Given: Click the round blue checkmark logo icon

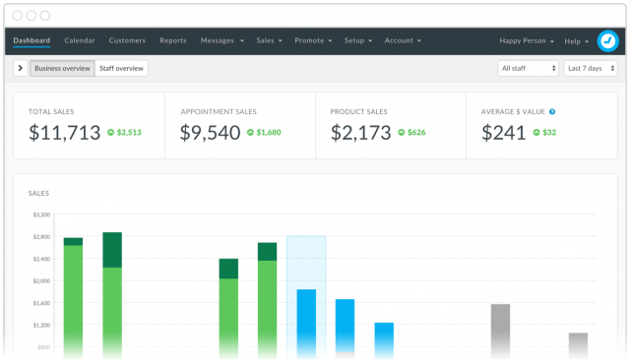Looking at the screenshot, I should (x=607, y=41).
